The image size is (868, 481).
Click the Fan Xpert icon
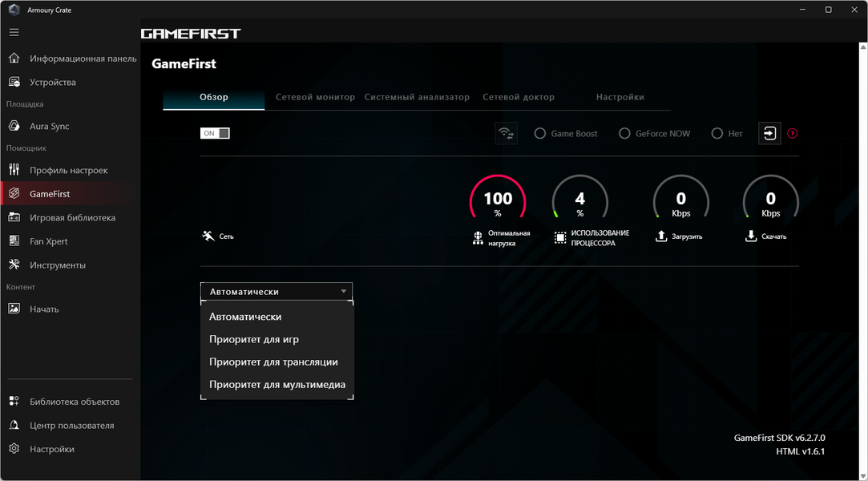pyautogui.click(x=14, y=240)
